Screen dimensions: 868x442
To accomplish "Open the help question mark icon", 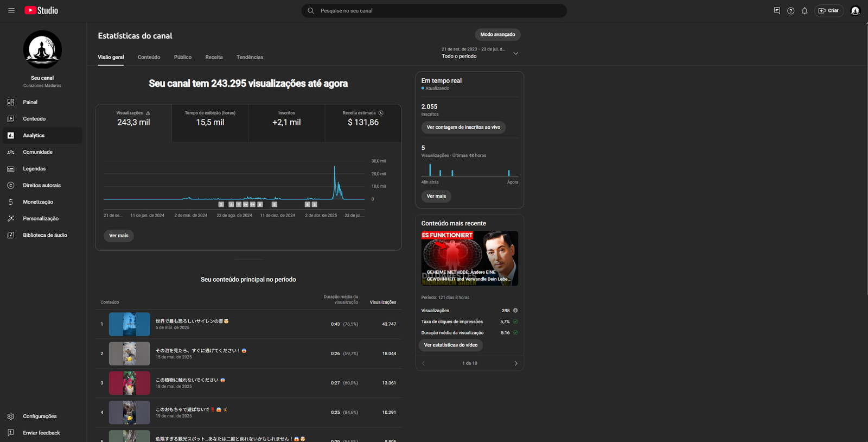I will click(791, 10).
